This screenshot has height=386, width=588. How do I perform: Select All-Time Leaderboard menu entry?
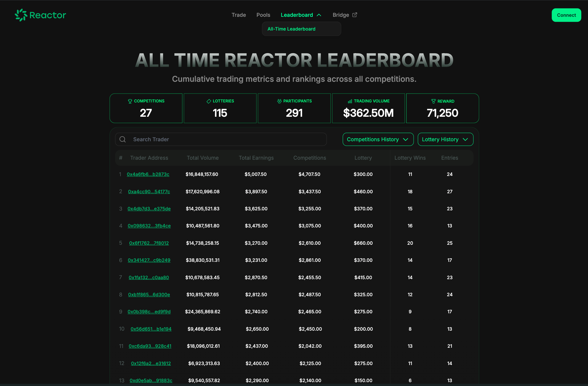tap(292, 29)
